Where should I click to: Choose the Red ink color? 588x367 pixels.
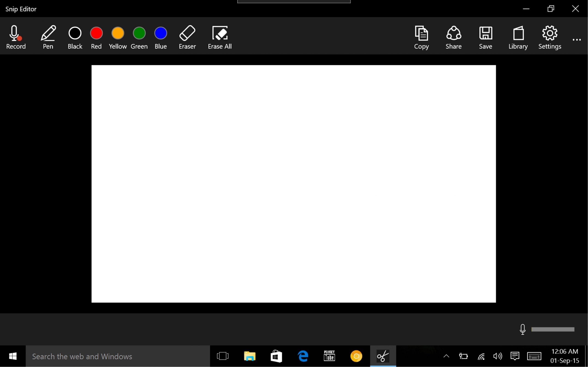pyautogui.click(x=96, y=33)
